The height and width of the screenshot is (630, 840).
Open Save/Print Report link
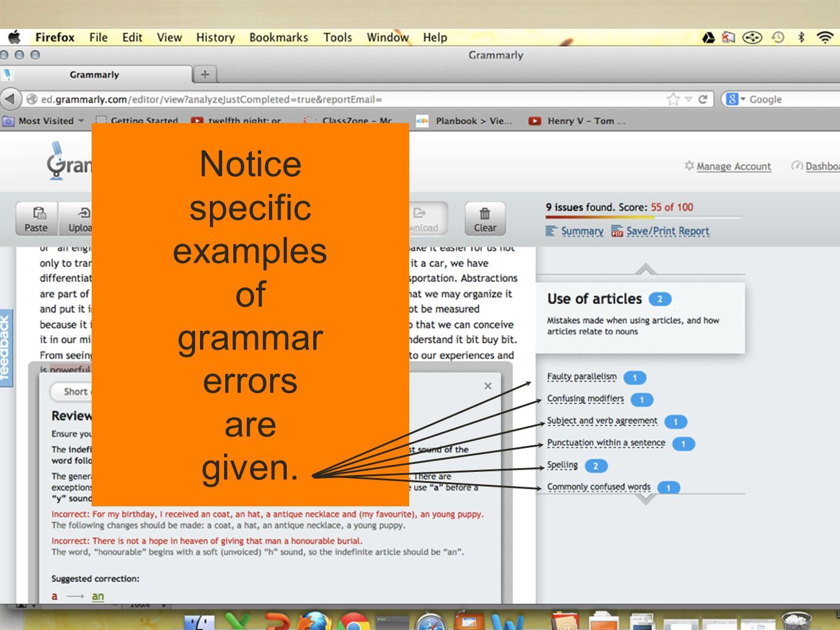[x=668, y=231]
